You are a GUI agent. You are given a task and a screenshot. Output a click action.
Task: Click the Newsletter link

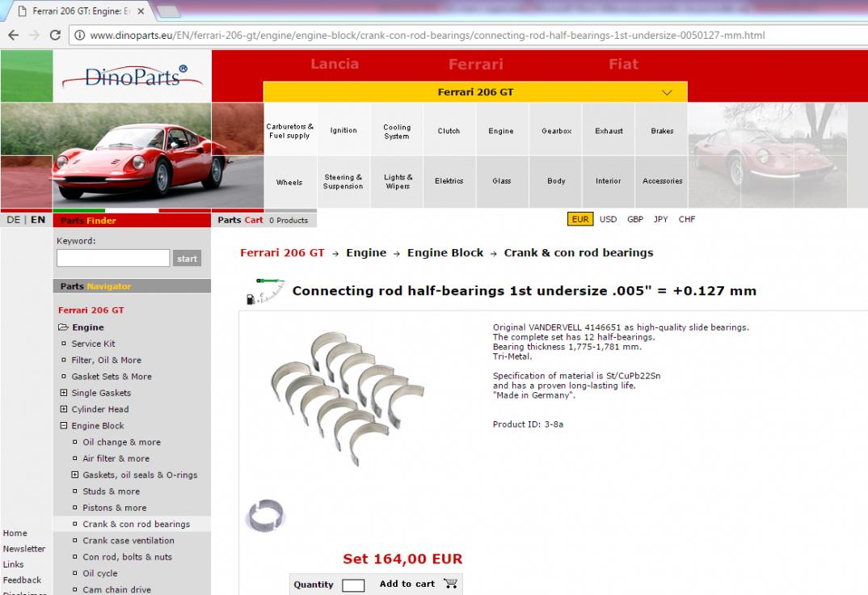(23, 548)
